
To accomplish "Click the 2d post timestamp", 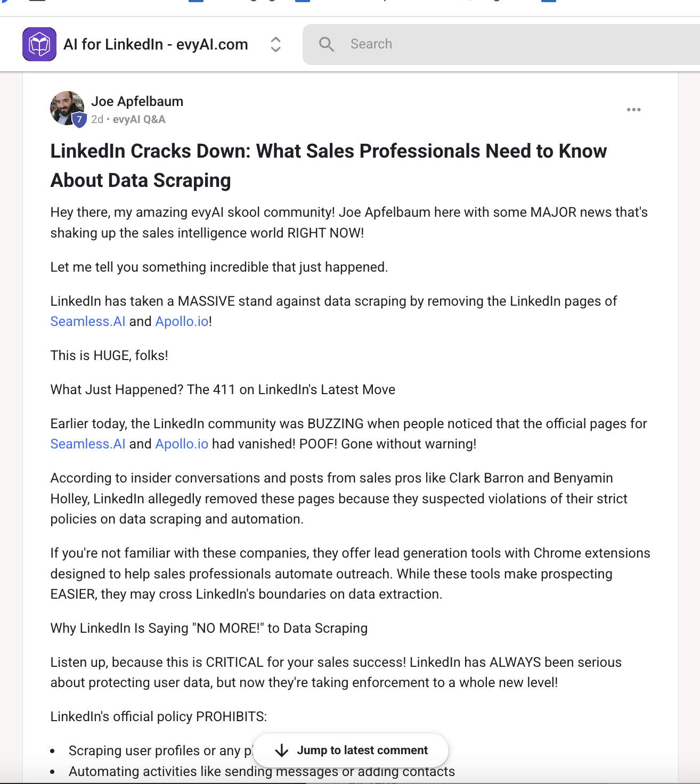I will [97, 119].
